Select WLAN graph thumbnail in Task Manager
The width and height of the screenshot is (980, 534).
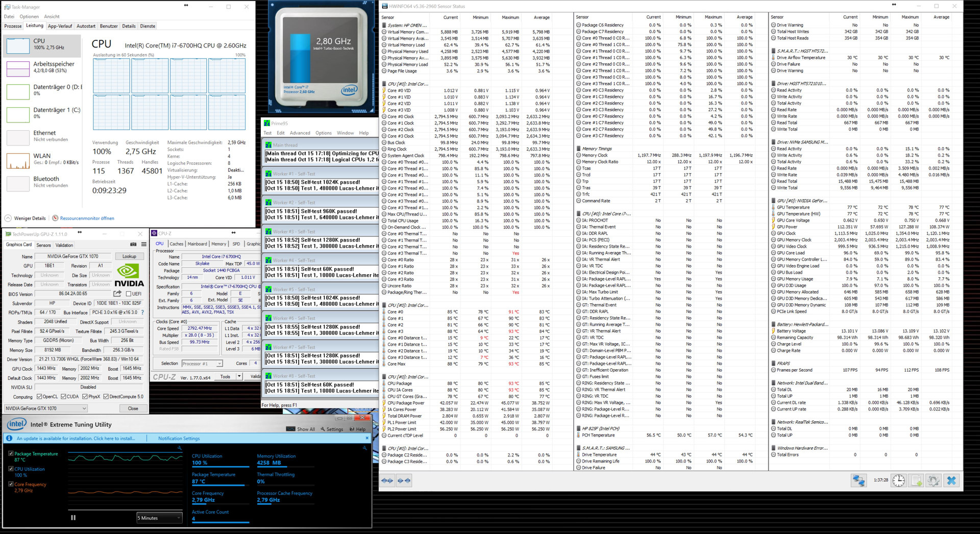click(x=18, y=160)
